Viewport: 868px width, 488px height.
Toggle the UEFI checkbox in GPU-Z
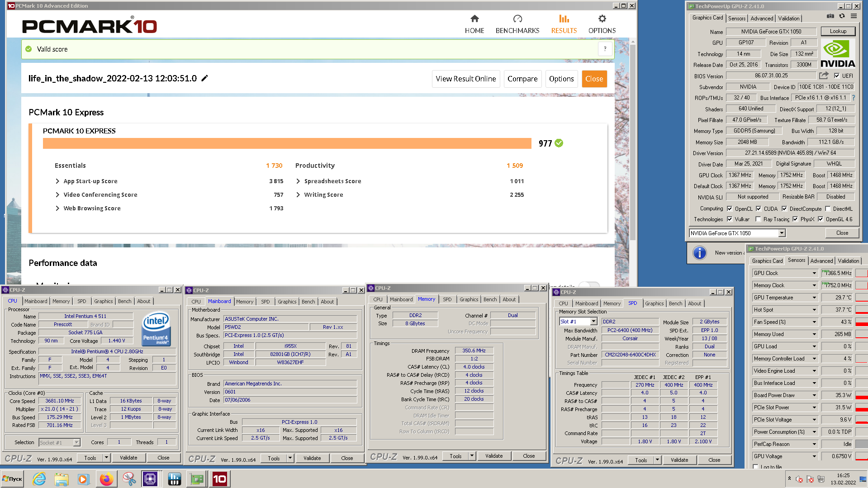click(837, 76)
